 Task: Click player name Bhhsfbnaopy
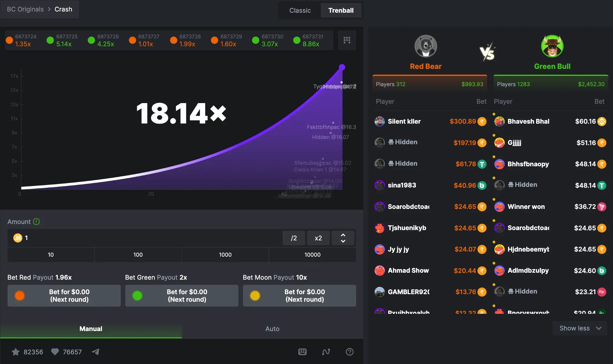coord(528,164)
